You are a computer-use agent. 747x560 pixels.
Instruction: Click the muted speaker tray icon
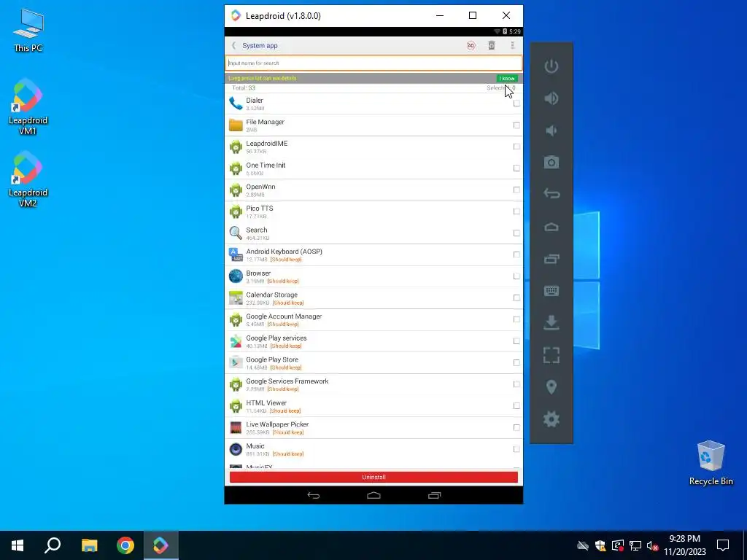pyautogui.click(x=652, y=545)
